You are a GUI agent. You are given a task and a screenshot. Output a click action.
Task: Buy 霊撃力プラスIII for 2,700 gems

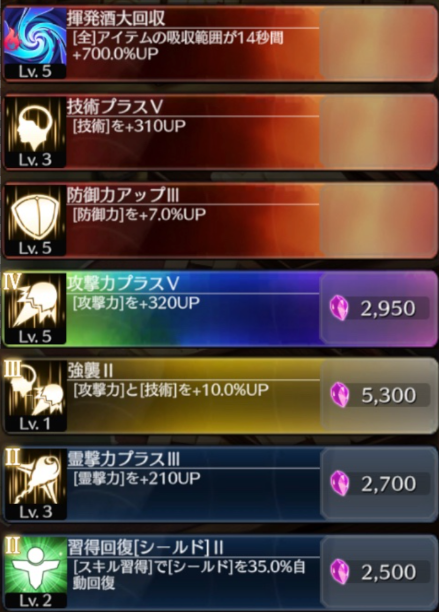[378, 484]
